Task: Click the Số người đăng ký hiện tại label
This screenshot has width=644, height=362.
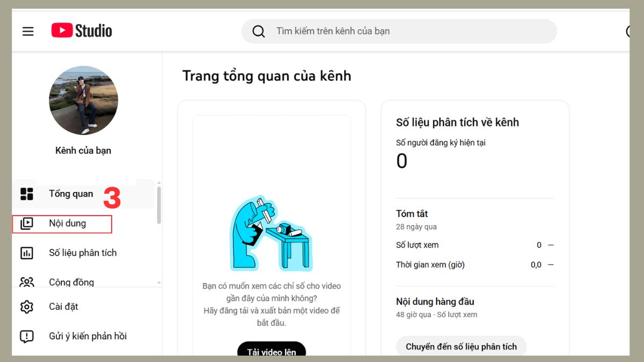Action: [441, 143]
